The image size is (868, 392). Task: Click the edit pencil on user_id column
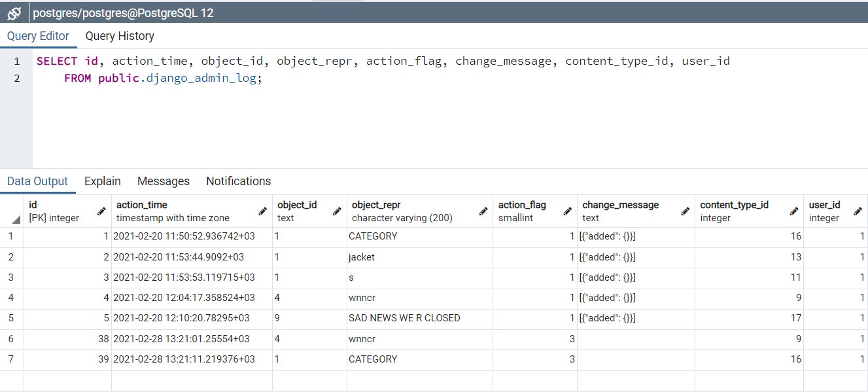858,211
